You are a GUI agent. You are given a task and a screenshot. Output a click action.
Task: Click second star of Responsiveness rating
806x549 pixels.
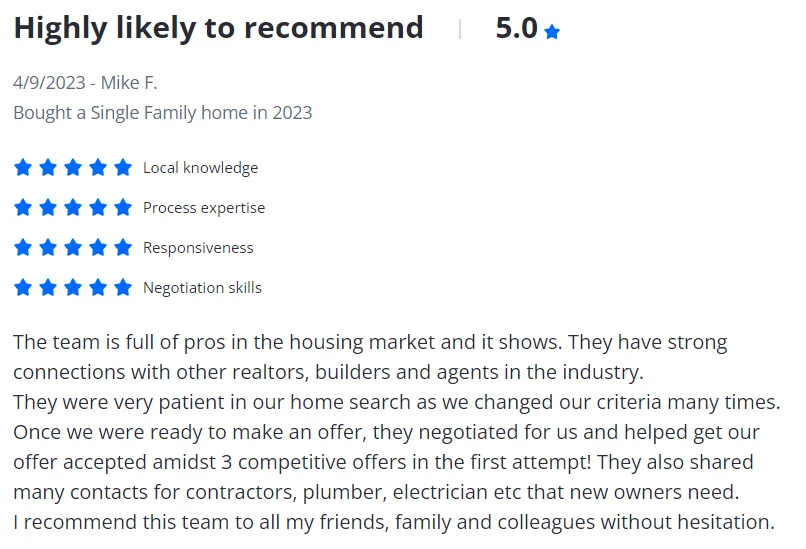[48, 248]
